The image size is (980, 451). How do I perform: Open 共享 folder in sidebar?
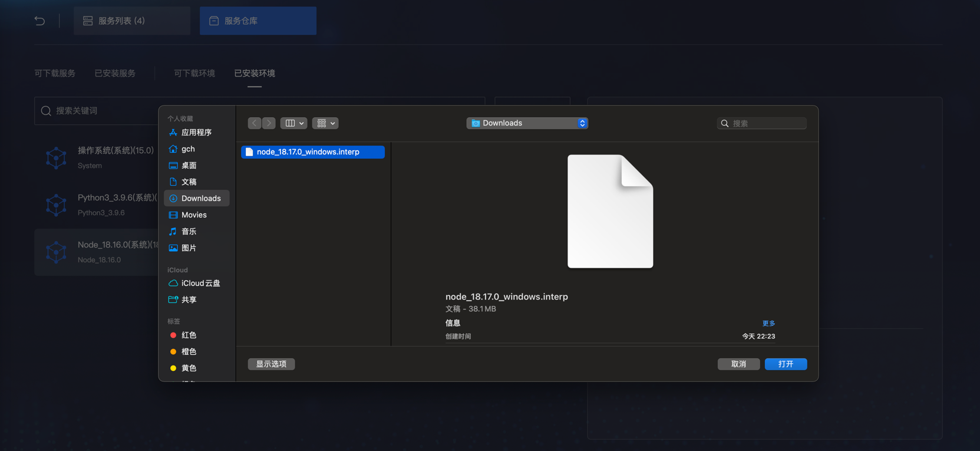point(196,300)
